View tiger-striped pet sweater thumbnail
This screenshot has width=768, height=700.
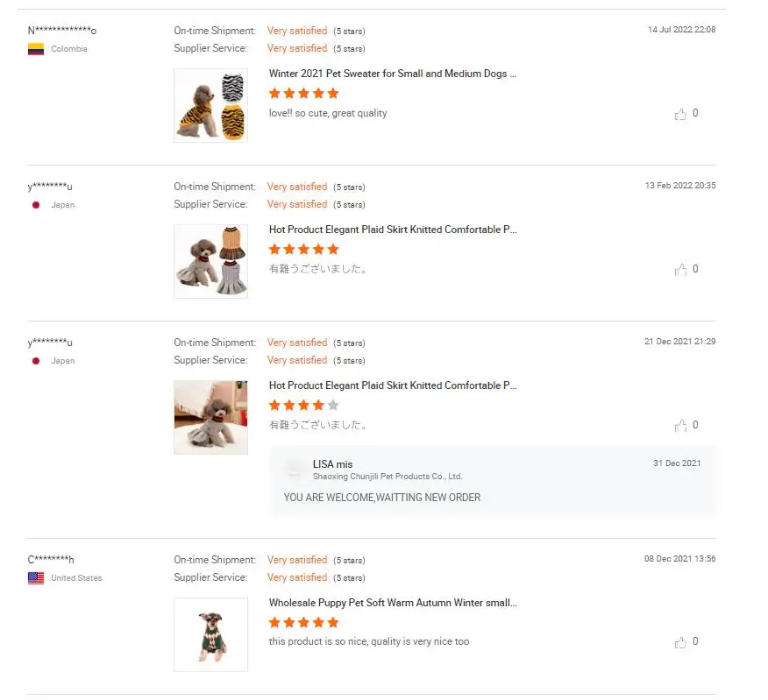210,105
